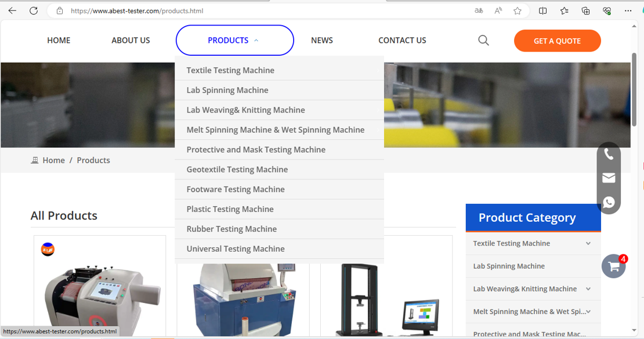
Task: Open the phone contact icon
Action: (x=609, y=153)
